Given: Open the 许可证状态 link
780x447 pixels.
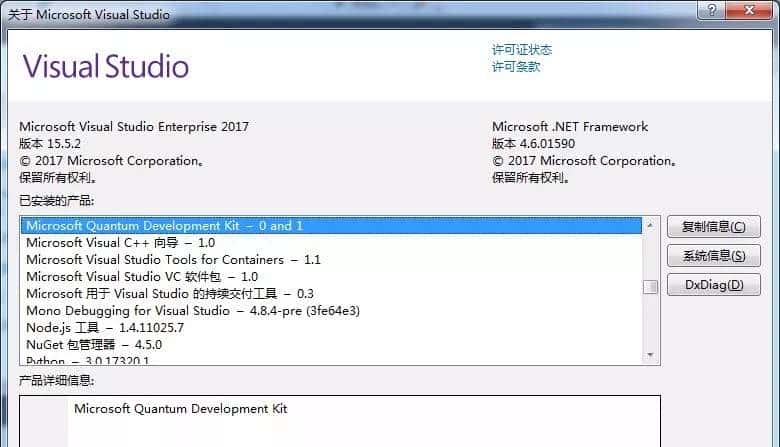Looking at the screenshot, I should 521,50.
